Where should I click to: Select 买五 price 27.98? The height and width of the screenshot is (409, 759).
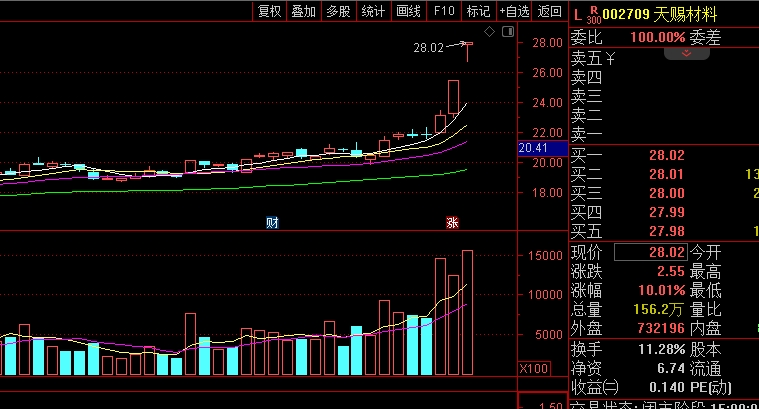click(x=667, y=231)
